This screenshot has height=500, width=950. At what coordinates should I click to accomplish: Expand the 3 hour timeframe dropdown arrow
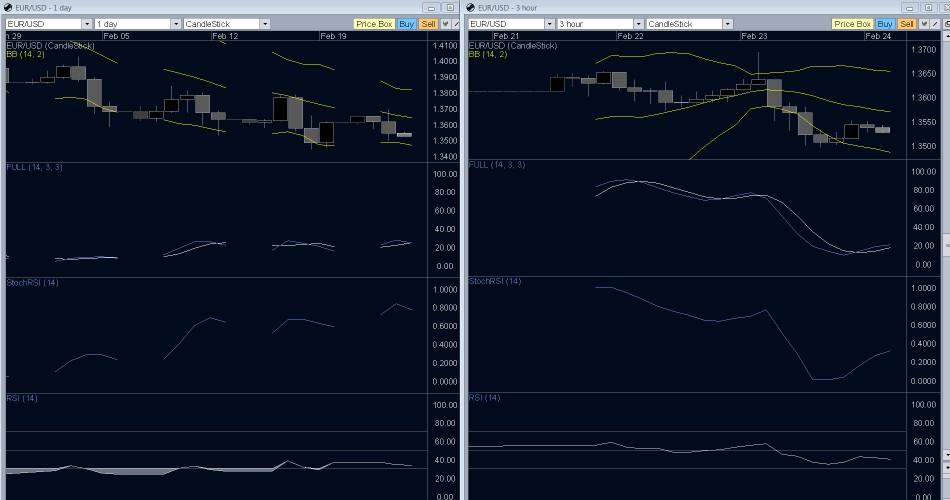point(639,24)
